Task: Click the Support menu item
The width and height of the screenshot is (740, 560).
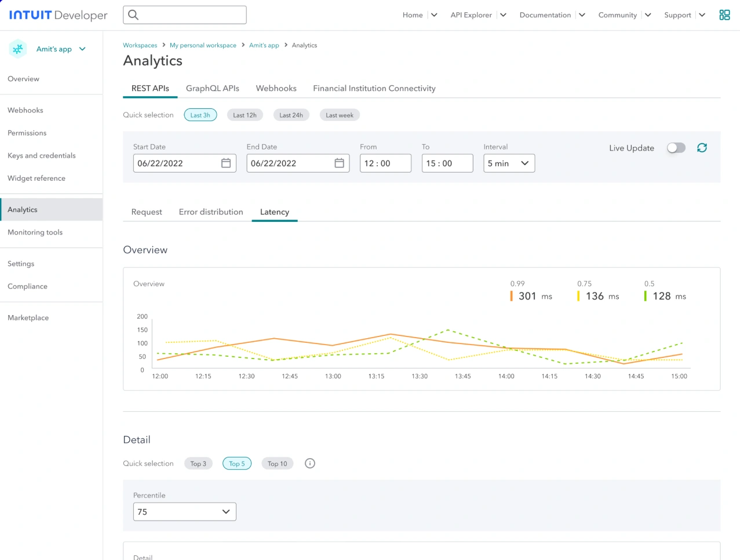Action: [677, 15]
